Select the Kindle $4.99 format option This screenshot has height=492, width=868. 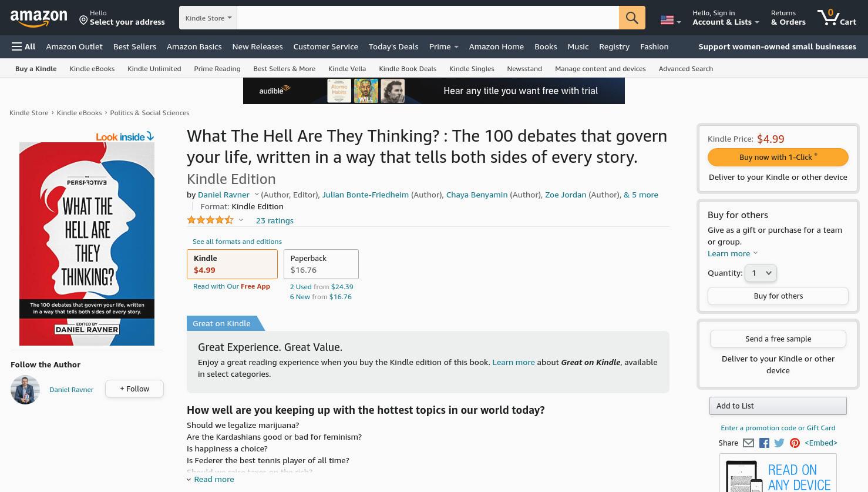pyautogui.click(x=232, y=265)
